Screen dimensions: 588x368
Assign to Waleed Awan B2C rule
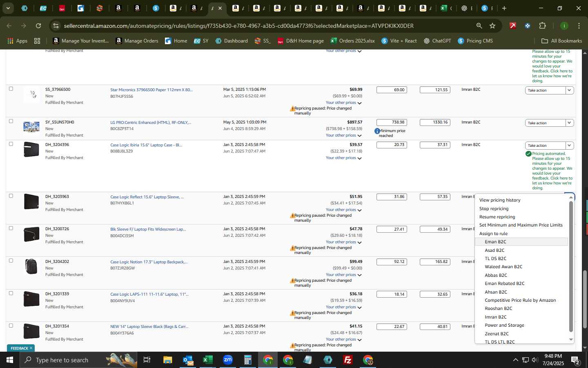tap(503, 267)
